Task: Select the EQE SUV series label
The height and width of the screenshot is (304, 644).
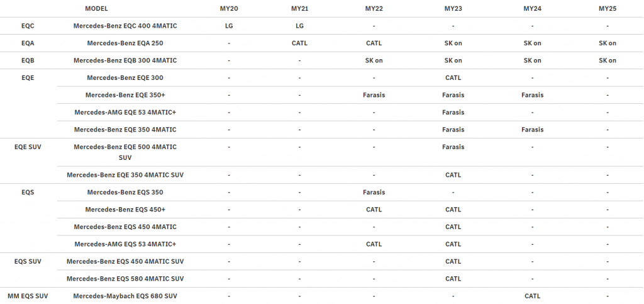Action: pos(28,147)
